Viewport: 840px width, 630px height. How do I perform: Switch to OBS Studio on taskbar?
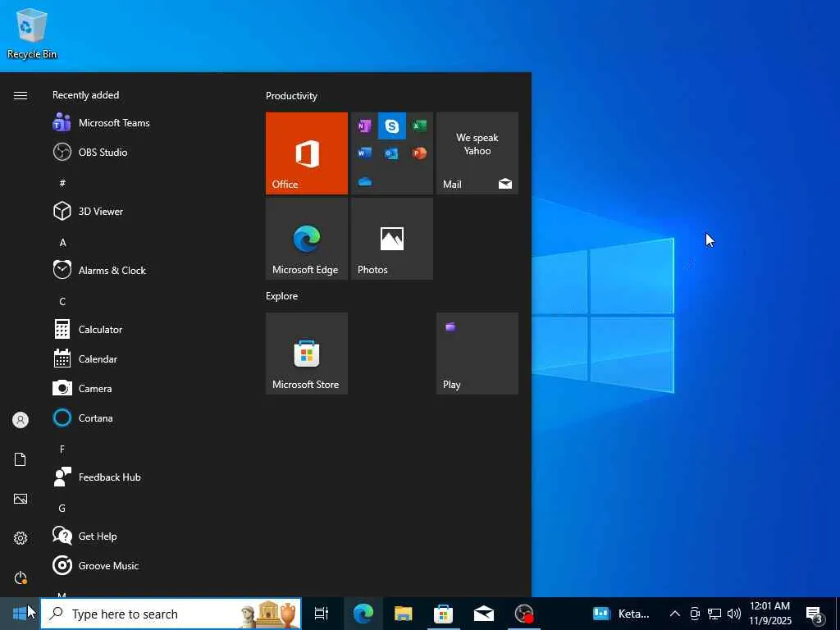(524, 614)
